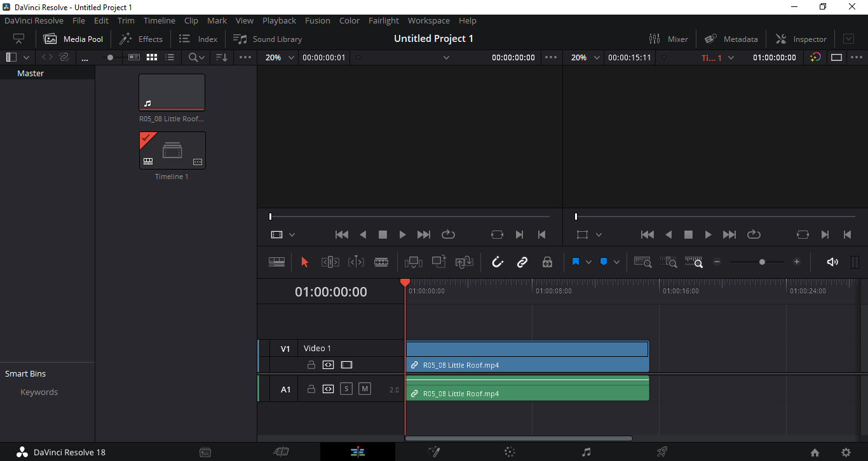Toggle Position Lock icon
Screen dimensions: 868x461
click(547, 262)
